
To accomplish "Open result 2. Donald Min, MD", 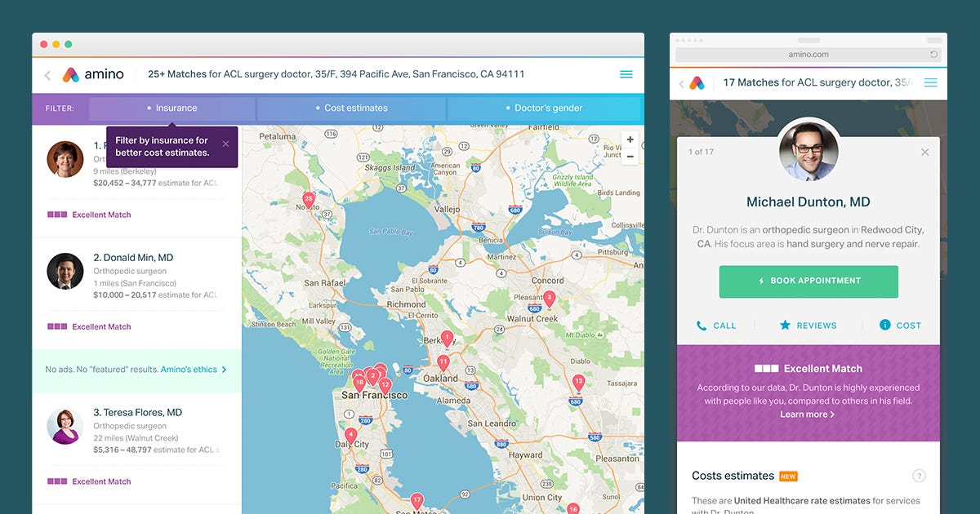I will pos(133,257).
